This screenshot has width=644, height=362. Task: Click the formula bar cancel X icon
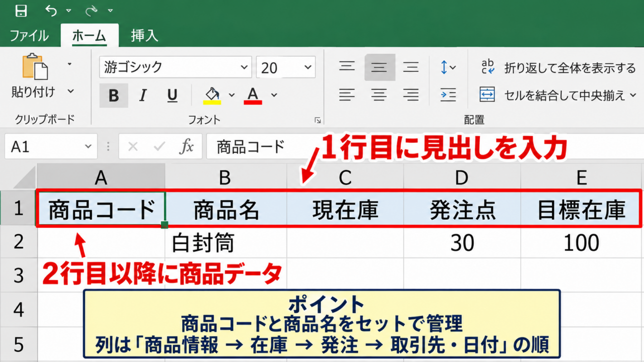[x=133, y=146]
